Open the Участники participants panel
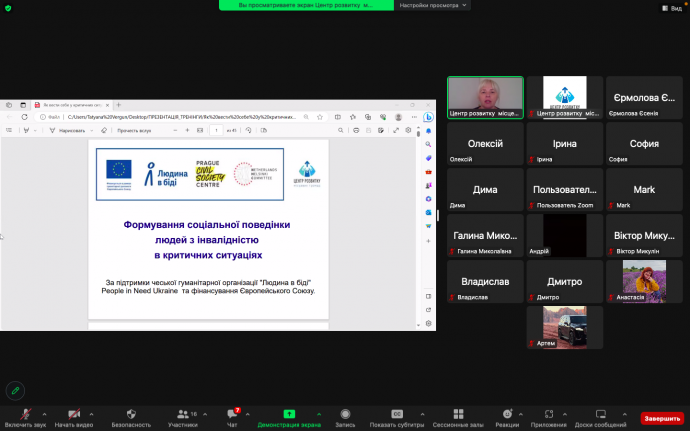The image size is (690, 431). pyautogui.click(x=182, y=415)
